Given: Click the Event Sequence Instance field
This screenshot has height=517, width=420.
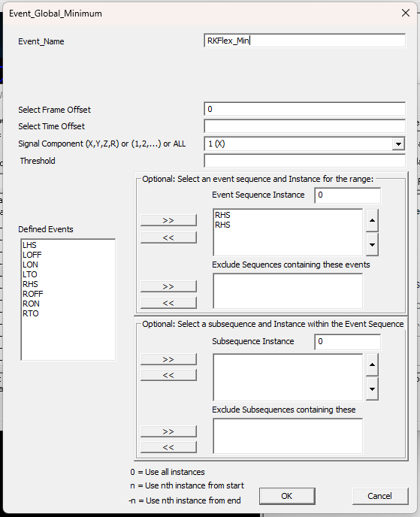Looking at the screenshot, I should [347, 195].
